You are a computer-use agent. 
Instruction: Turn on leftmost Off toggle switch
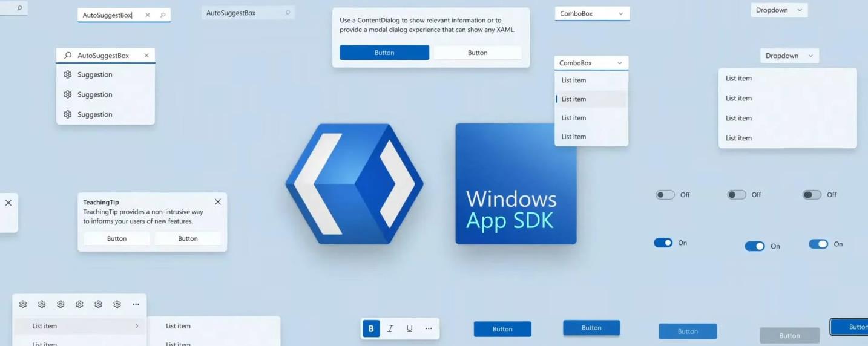pyautogui.click(x=665, y=195)
